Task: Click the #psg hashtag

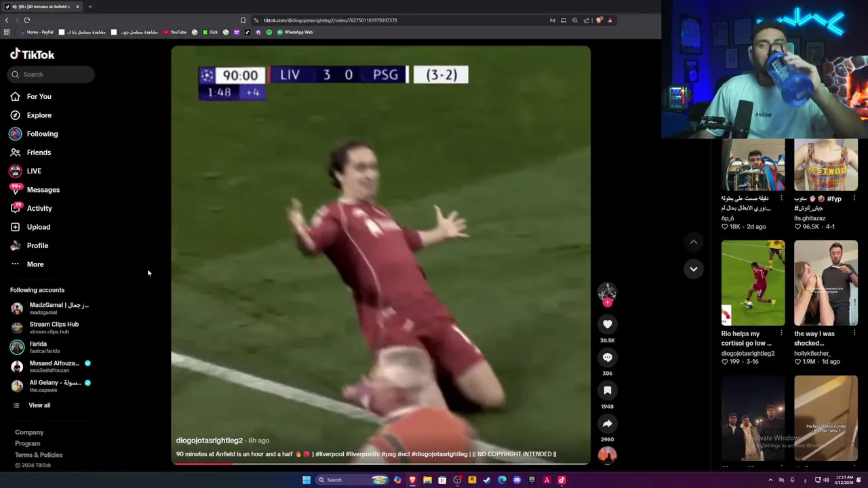Action: click(x=389, y=454)
